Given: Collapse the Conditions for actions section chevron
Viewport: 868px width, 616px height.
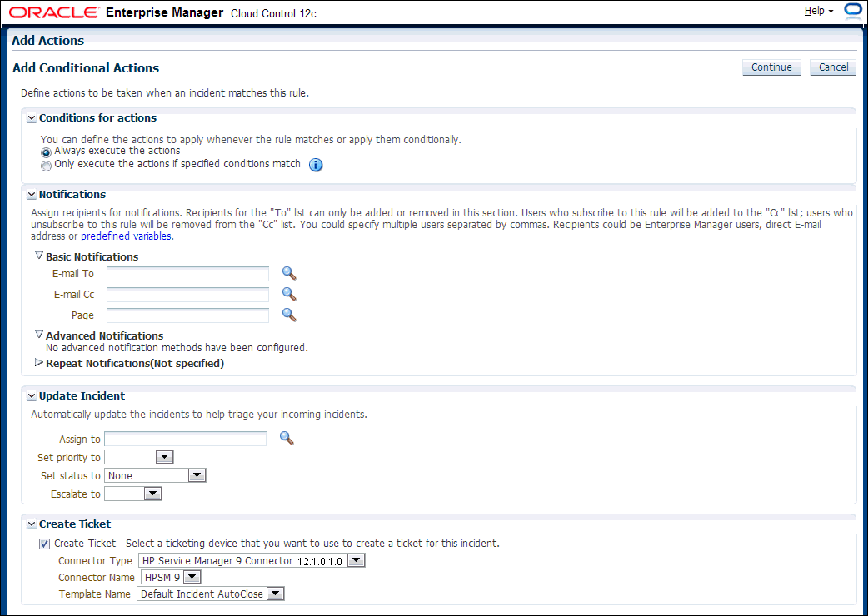Looking at the screenshot, I should pyautogui.click(x=31, y=117).
